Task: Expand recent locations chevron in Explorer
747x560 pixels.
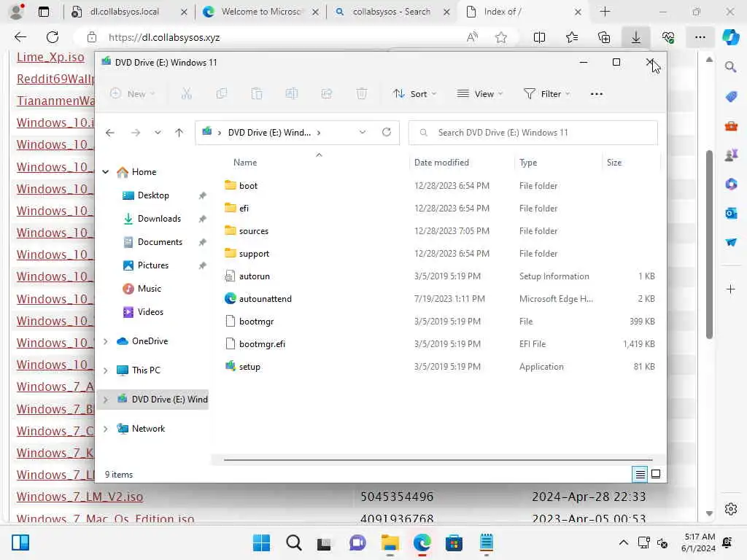Action: click(158, 133)
